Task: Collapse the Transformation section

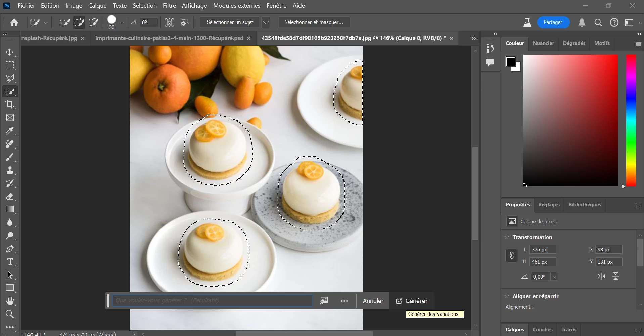Action: coord(507,237)
